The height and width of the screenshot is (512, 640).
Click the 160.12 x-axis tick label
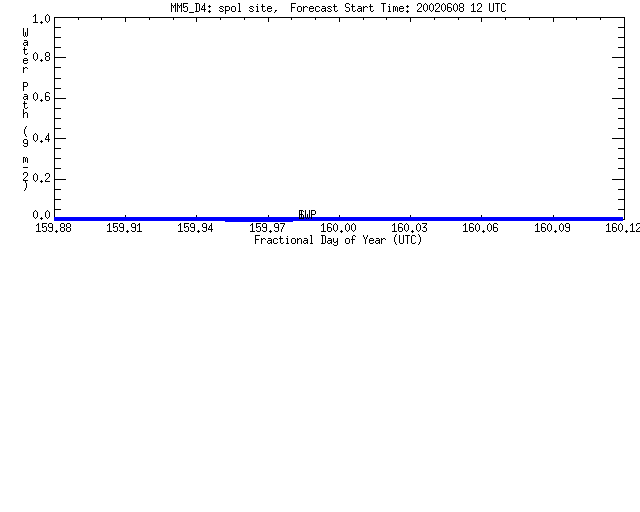tap(622, 228)
